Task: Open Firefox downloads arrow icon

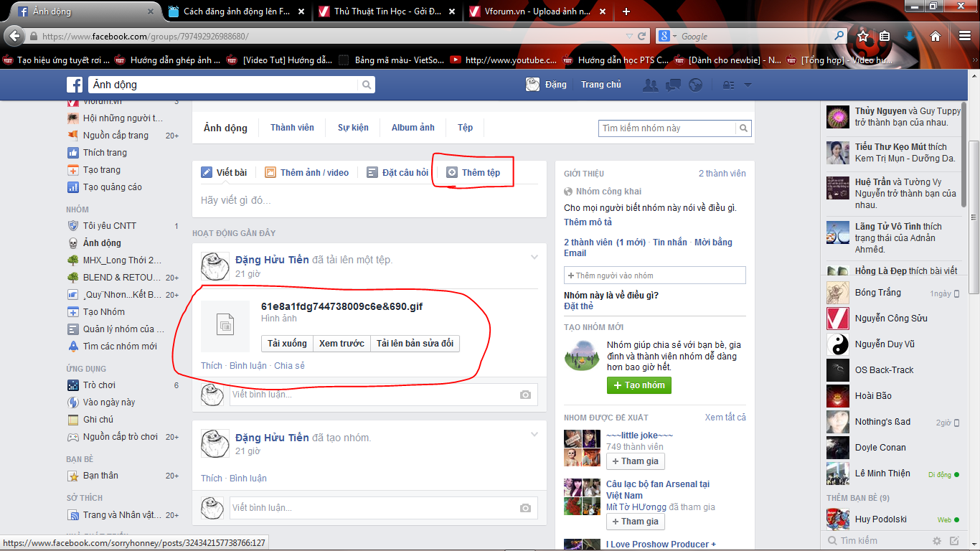Action: click(x=910, y=37)
